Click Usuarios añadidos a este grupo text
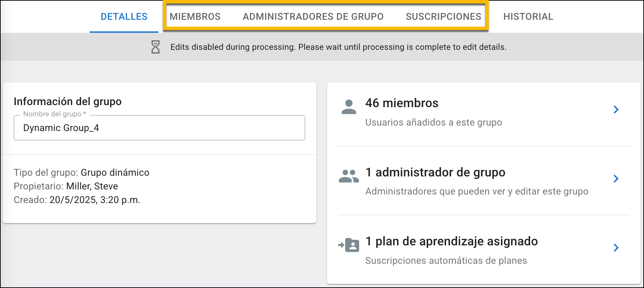The height and width of the screenshot is (288, 644). (434, 122)
